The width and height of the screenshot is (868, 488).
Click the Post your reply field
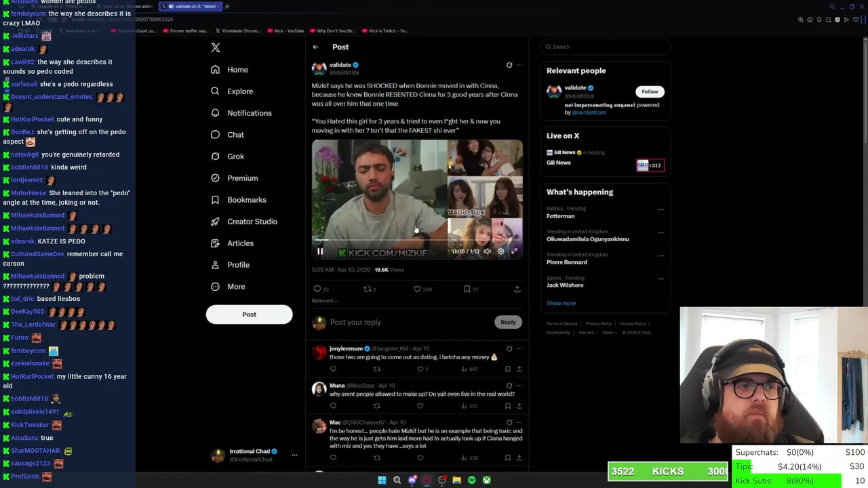click(410, 323)
